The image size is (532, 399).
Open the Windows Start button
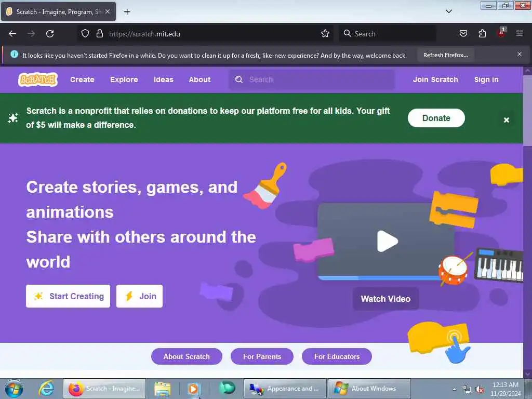click(x=14, y=389)
